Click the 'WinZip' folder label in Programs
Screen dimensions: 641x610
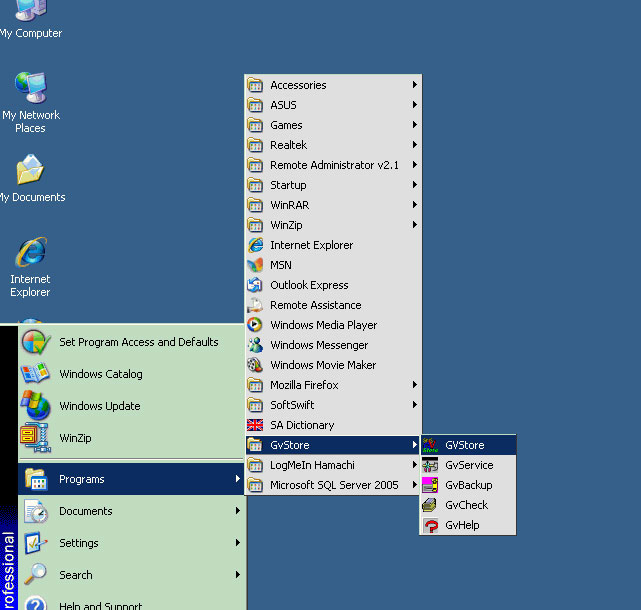coord(286,225)
